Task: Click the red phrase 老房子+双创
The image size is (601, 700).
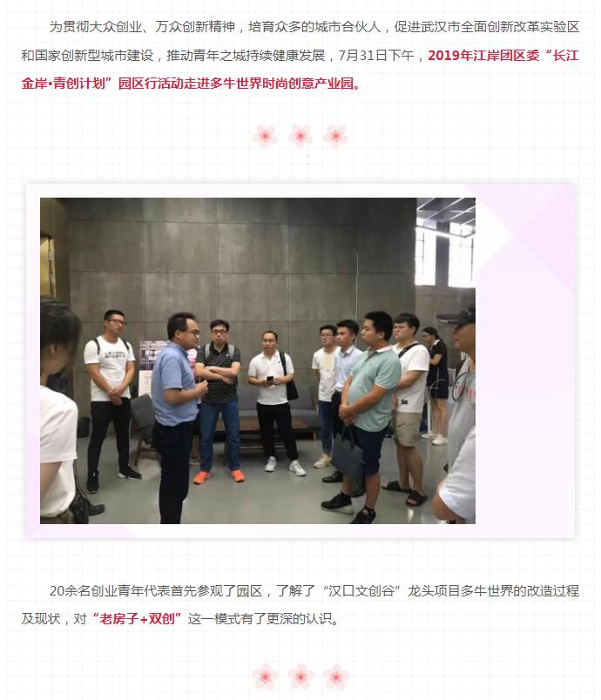Action: (137, 619)
